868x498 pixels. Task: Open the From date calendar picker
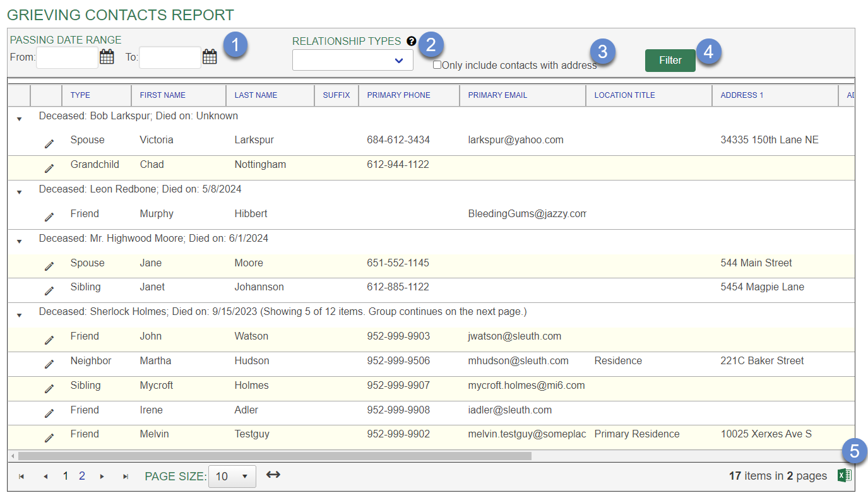tap(107, 57)
